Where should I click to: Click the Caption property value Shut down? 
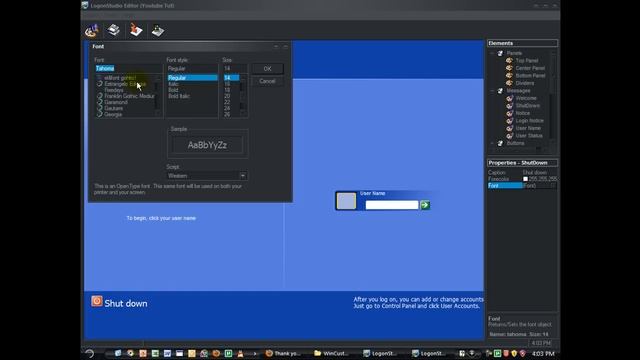535,173
